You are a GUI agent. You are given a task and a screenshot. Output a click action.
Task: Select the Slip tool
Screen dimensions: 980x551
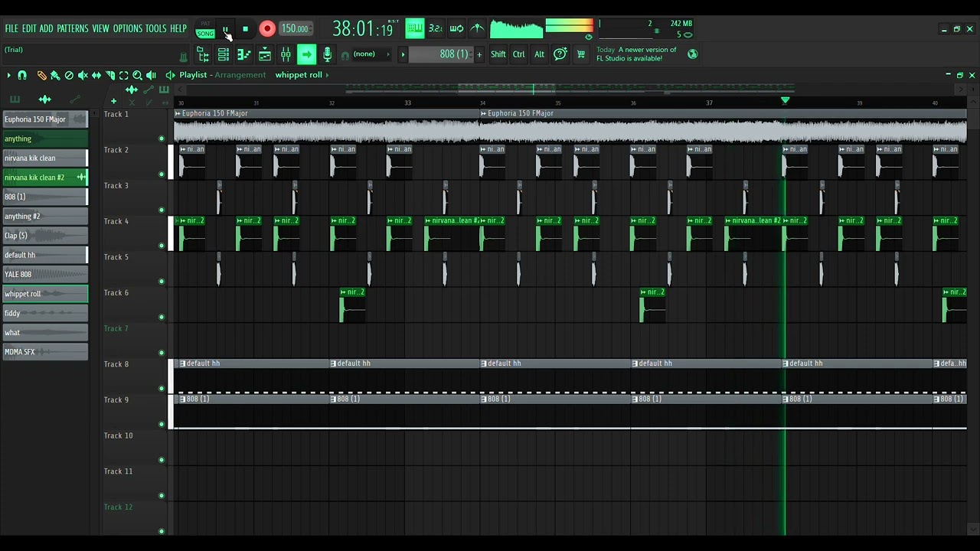tap(96, 75)
